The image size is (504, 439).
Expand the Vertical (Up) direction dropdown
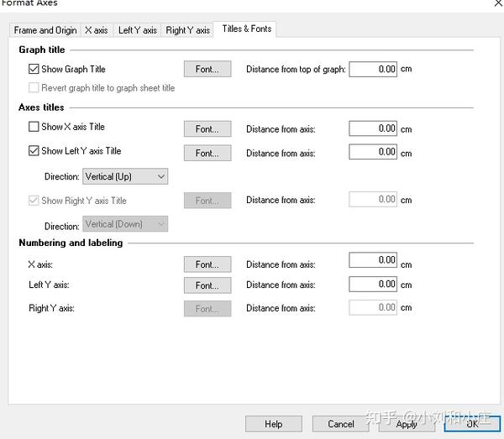tap(126, 176)
